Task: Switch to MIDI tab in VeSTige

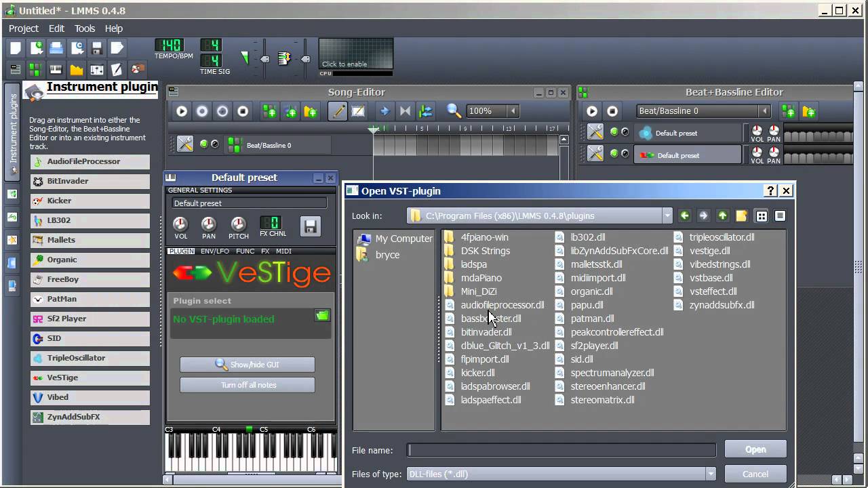Action: pyautogui.click(x=284, y=251)
